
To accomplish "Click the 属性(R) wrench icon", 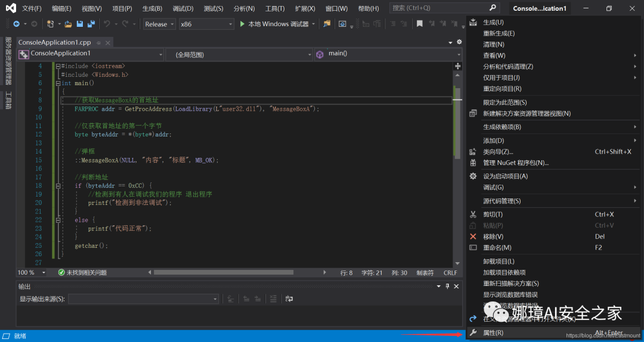I will [473, 332].
